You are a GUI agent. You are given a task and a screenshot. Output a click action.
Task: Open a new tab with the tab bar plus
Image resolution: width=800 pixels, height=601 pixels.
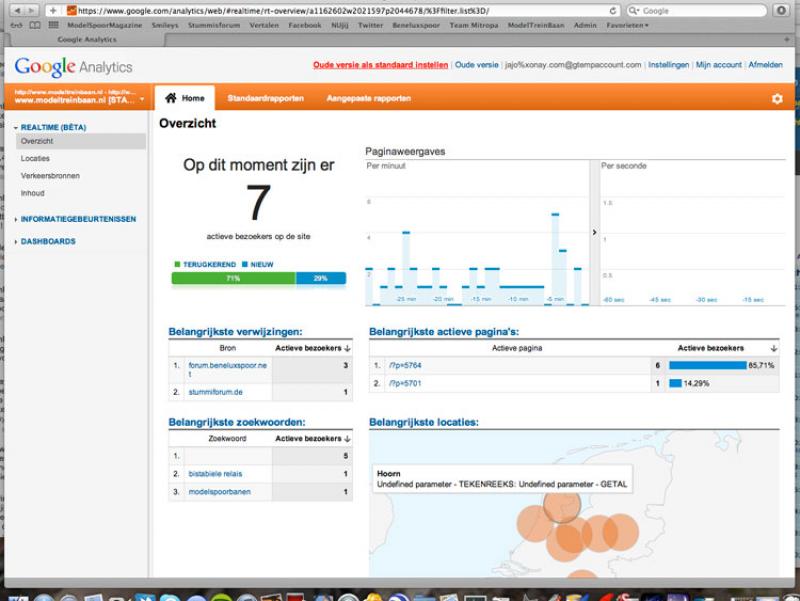tap(786, 39)
